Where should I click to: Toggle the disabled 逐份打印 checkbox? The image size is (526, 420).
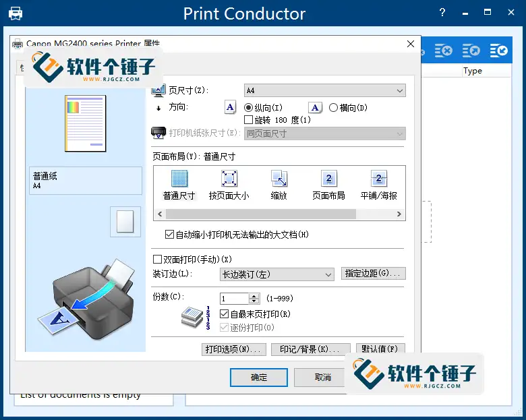tap(224, 328)
